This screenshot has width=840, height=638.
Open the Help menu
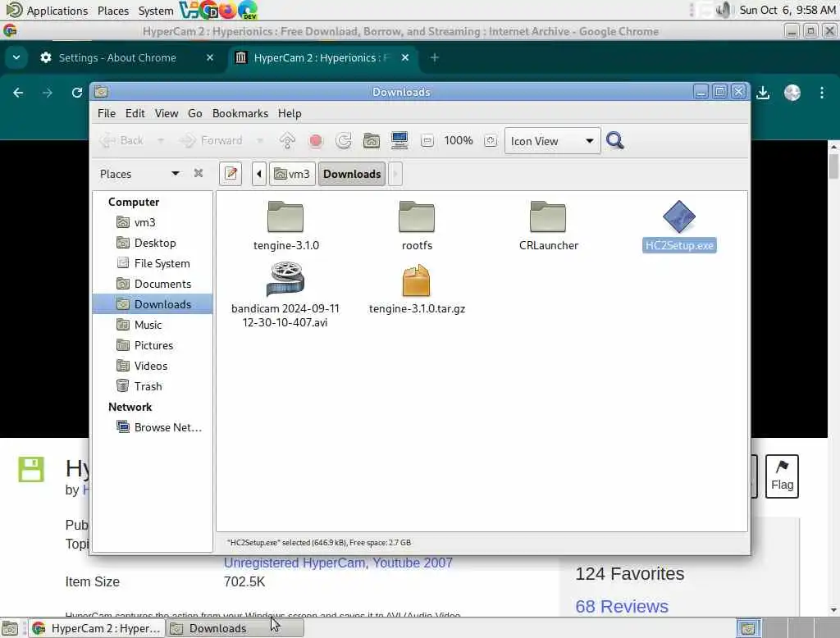pos(290,113)
